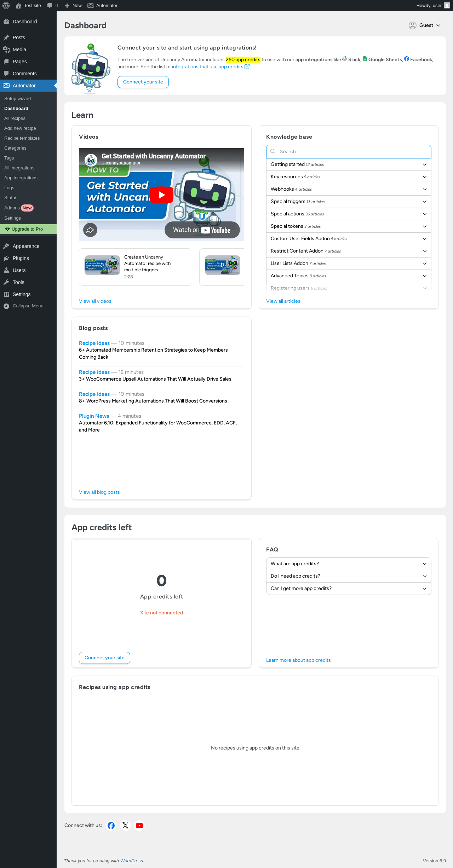The image size is (453, 868).
Task: Open Addons submenu item
Action: point(28,208)
